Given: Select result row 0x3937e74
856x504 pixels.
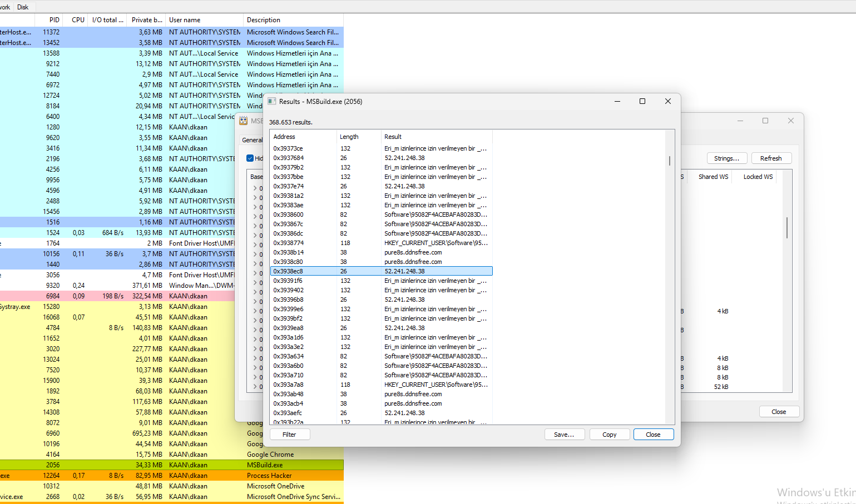Looking at the screenshot, I should point(381,186).
